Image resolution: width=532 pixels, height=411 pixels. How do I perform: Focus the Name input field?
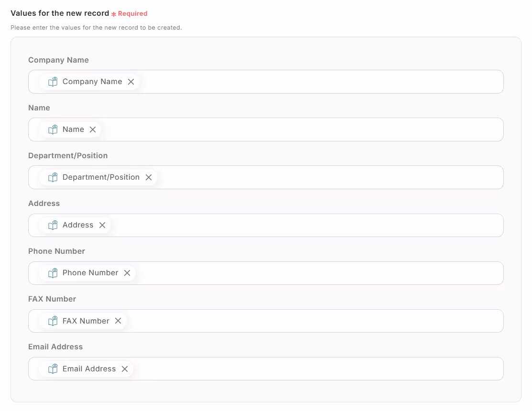pos(266,130)
